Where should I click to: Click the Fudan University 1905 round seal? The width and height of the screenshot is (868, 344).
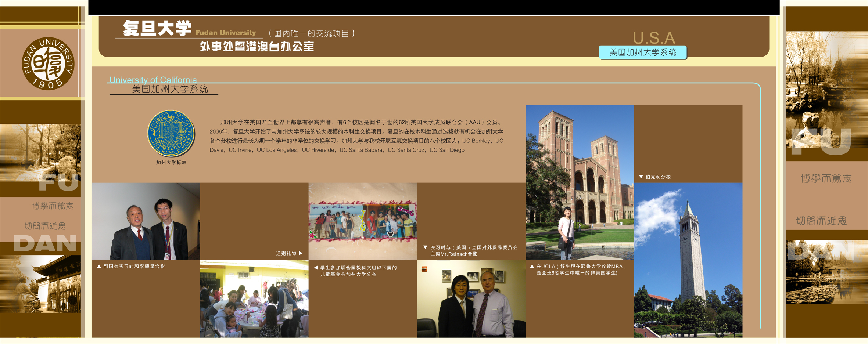[x=48, y=64]
